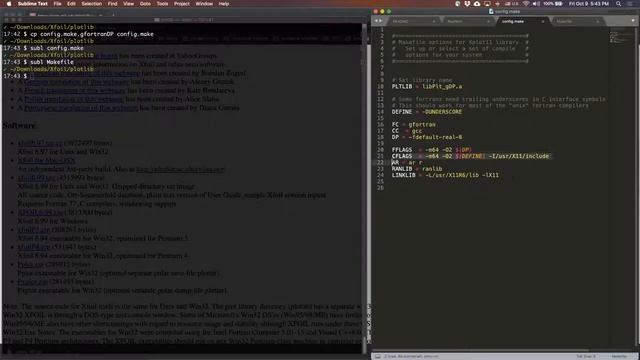This screenshot has height=360, width=640.
Task: Open the Goto menu
Action: point(145,4)
